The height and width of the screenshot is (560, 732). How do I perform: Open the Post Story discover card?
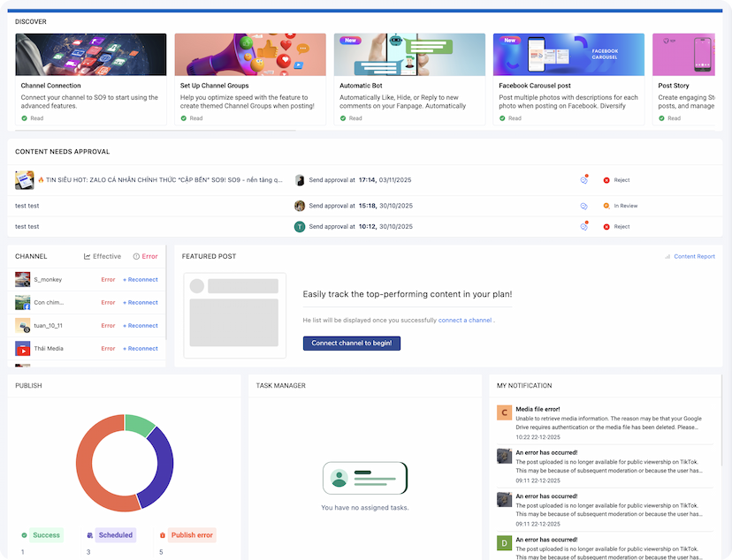(684, 79)
